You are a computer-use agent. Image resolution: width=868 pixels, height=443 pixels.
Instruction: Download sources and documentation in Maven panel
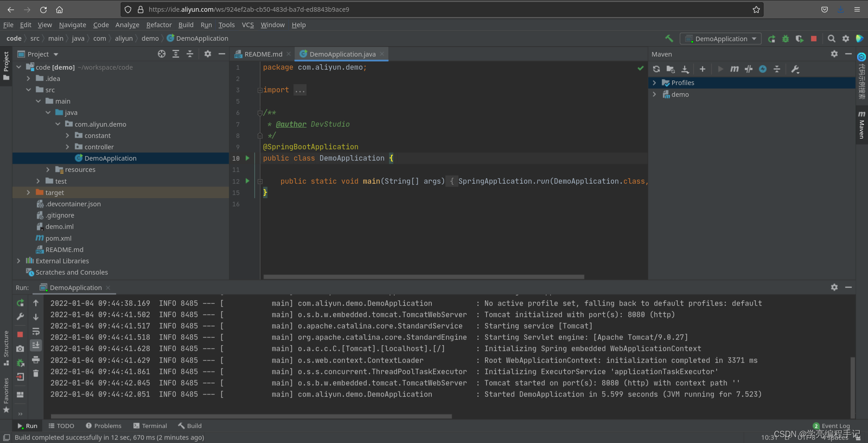click(685, 69)
